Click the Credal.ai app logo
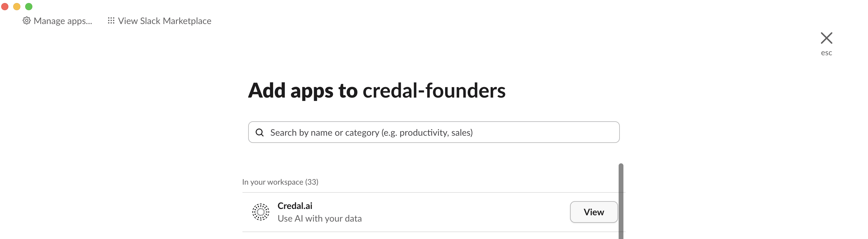868x239 pixels. click(x=261, y=212)
